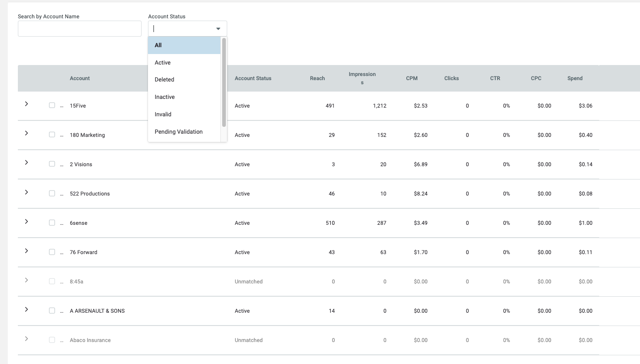Viewport: 640px width, 364px height.
Task: Tick the checkbox for 180 Marketing
Action: [52, 135]
